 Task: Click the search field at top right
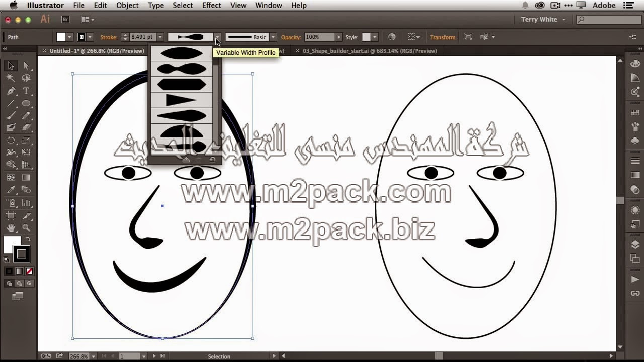(608, 20)
